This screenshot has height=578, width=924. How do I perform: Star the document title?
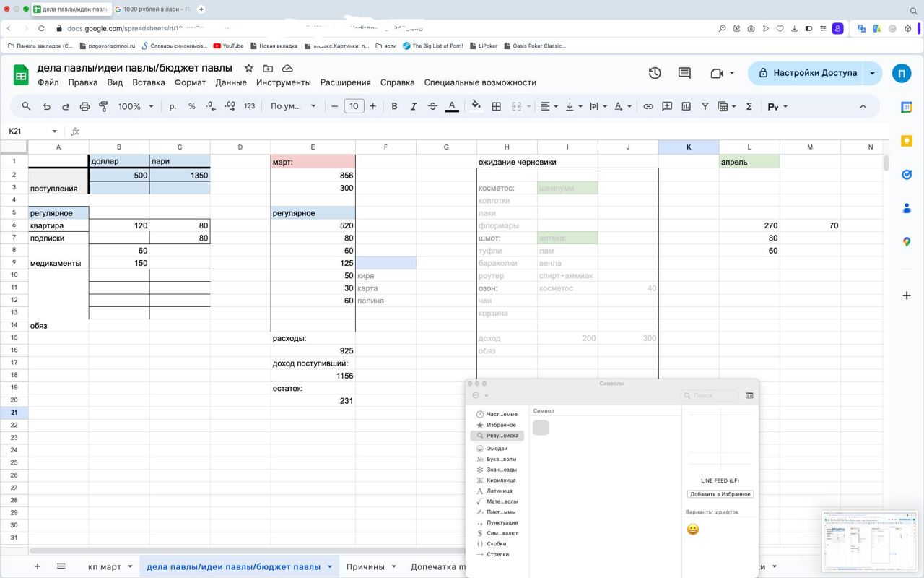pos(249,68)
